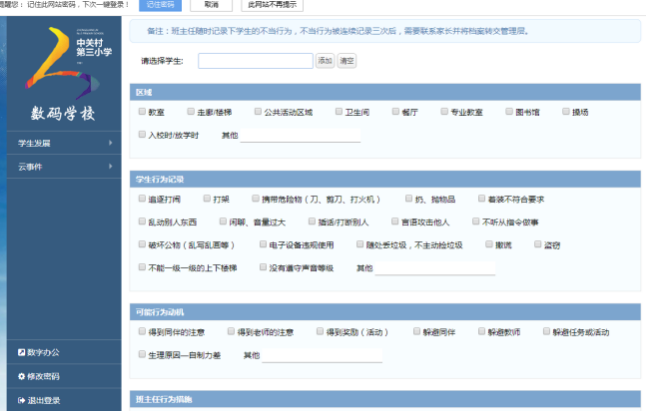Check the 餐厅 checkbox
This screenshot has width=646, height=411.
(396, 111)
